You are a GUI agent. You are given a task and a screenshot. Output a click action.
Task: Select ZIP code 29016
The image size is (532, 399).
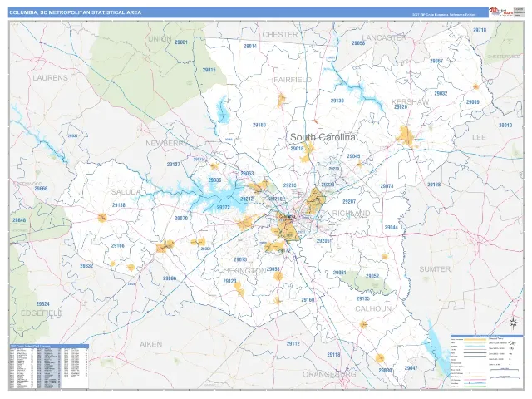(x=297, y=149)
